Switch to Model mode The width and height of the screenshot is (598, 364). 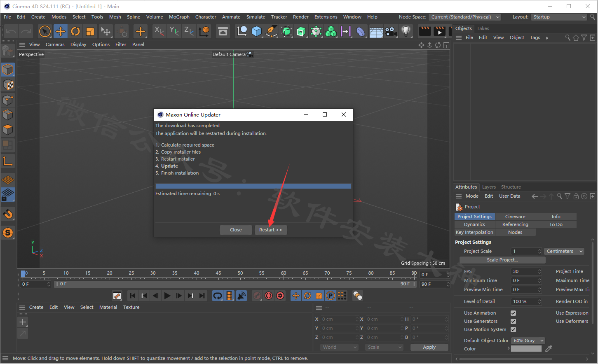click(8, 70)
